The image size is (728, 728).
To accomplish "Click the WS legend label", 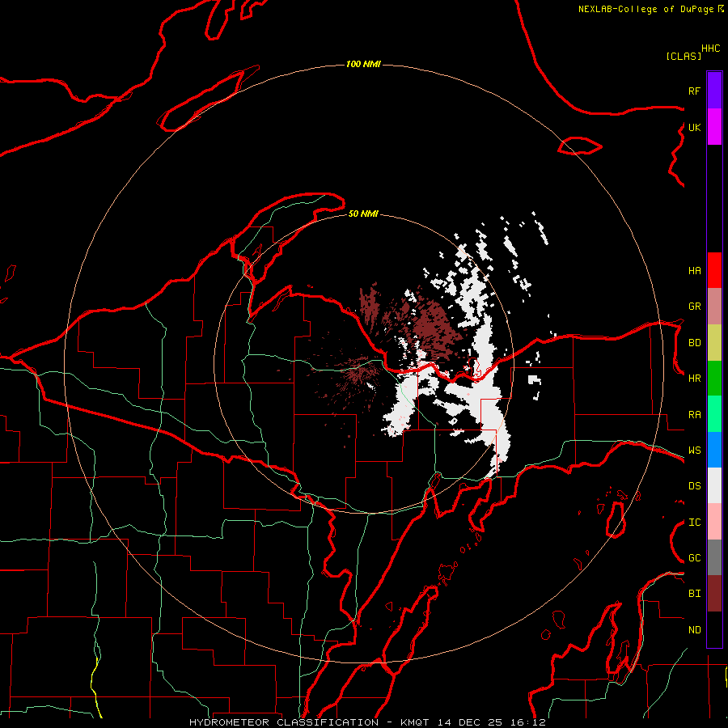I will pos(694,451).
